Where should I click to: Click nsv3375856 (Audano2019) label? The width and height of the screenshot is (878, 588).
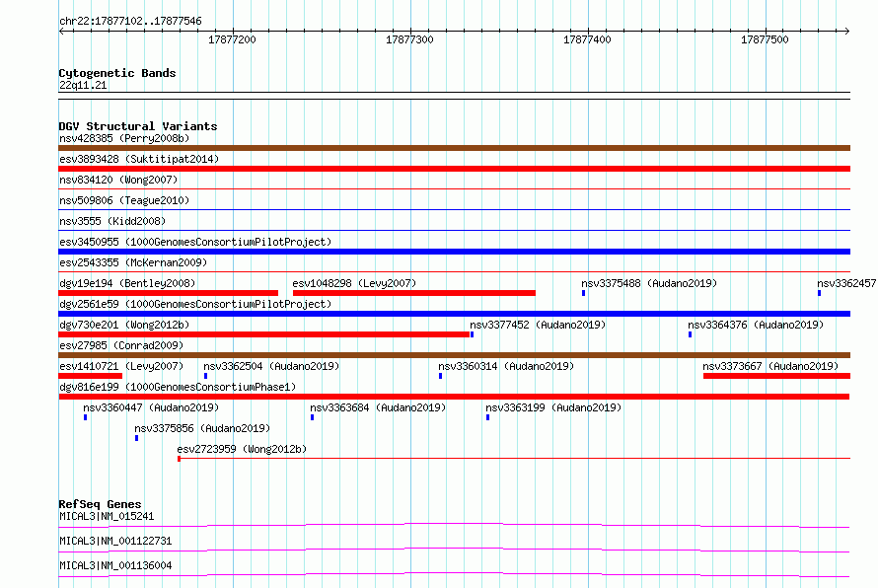202,428
